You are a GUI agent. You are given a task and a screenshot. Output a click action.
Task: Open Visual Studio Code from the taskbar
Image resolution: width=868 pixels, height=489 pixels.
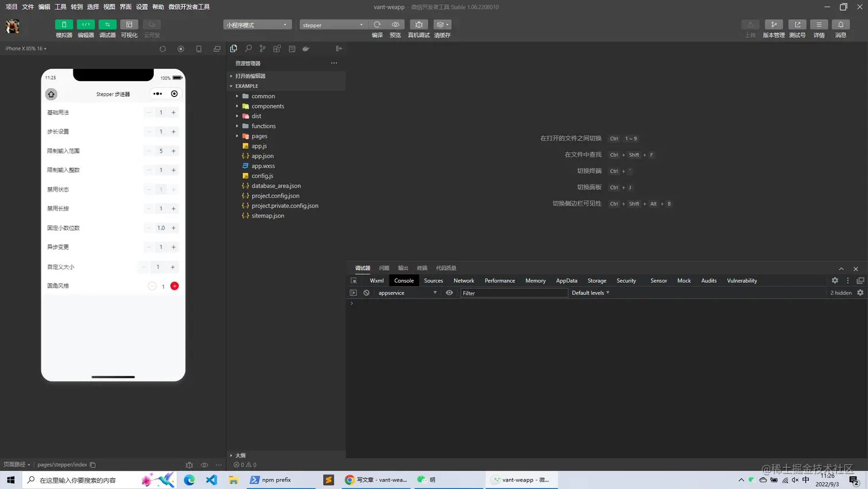(211, 480)
